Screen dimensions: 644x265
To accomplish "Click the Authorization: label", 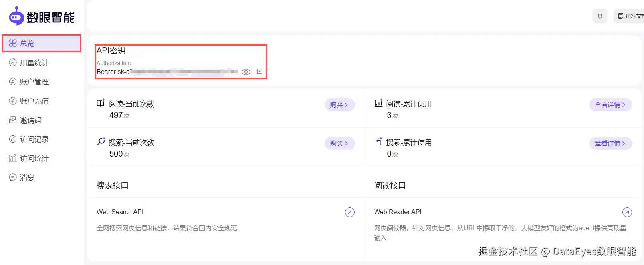I will click(114, 63).
